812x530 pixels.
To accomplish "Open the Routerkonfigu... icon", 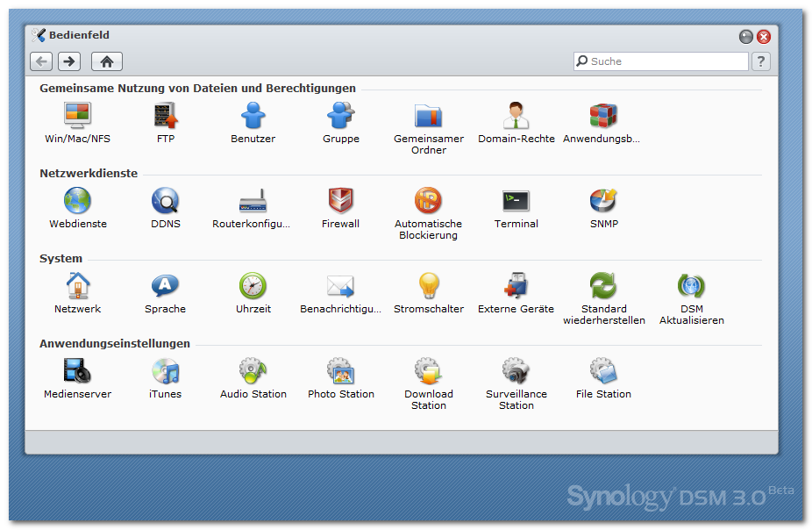I will point(253,201).
